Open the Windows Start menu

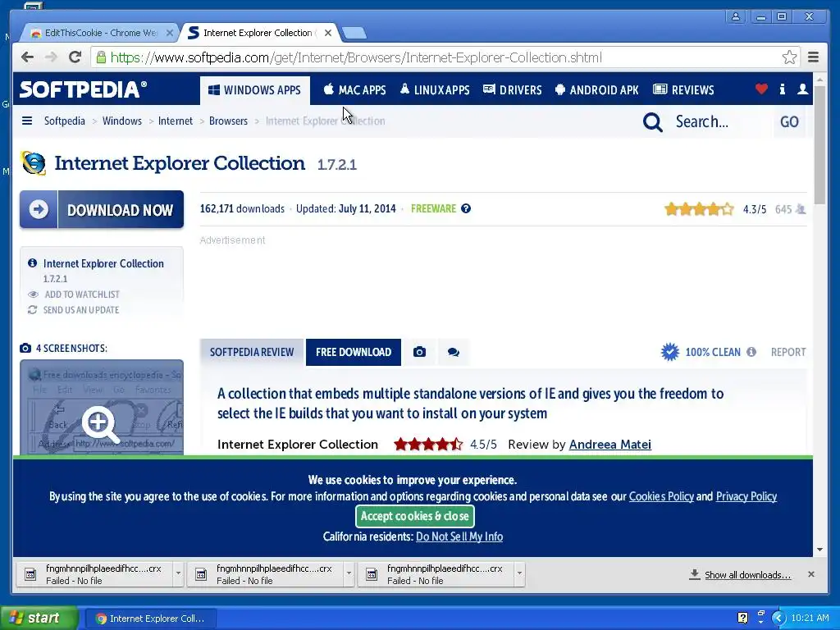click(39, 619)
